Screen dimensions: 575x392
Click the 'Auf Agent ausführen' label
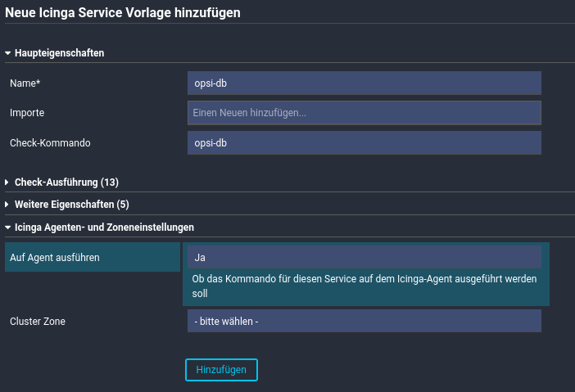coord(55,258)
